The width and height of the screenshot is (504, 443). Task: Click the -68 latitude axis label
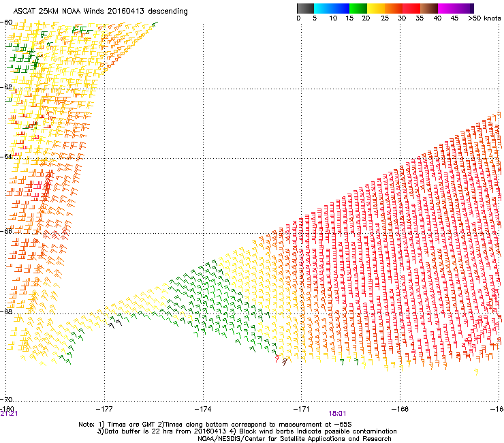6,311
